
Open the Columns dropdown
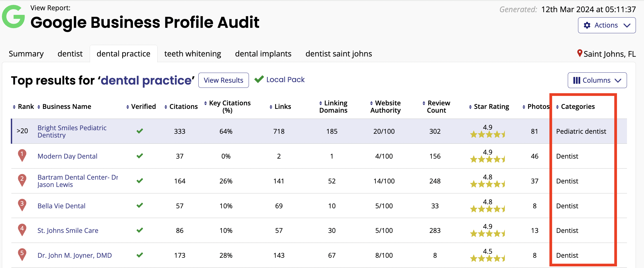(x=597, y=80)
